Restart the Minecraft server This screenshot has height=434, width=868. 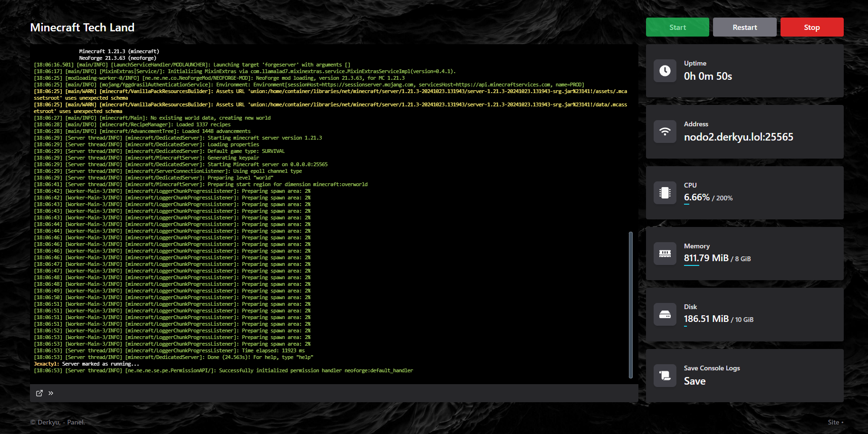[x=744, y=27]
